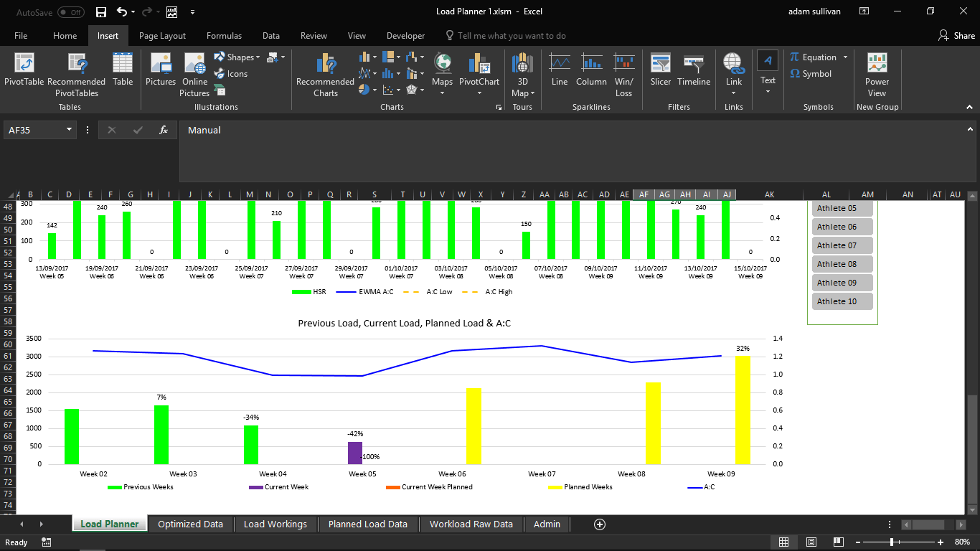
Task: Toggle the AutoSave switch
Action: click(x=70, y=12)
